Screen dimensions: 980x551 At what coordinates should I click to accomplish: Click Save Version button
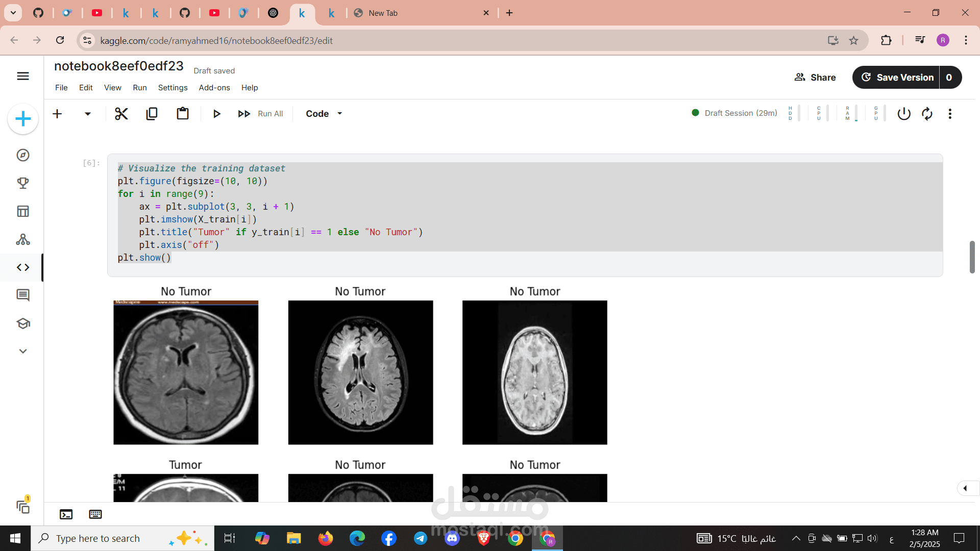896,78
